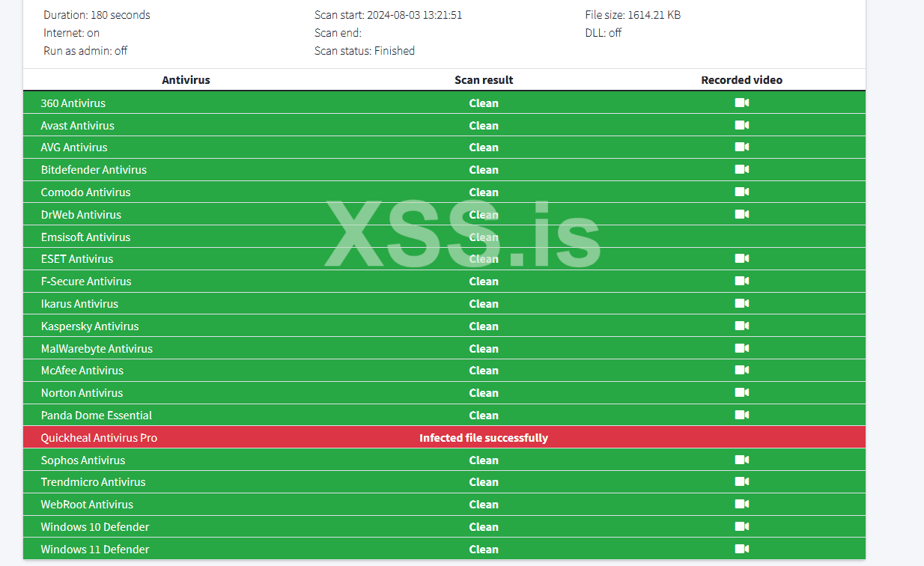Viewport: 924px width, 566px height.
Task: Open Avast Antivirus recorded video
Action: click(741, 125)
